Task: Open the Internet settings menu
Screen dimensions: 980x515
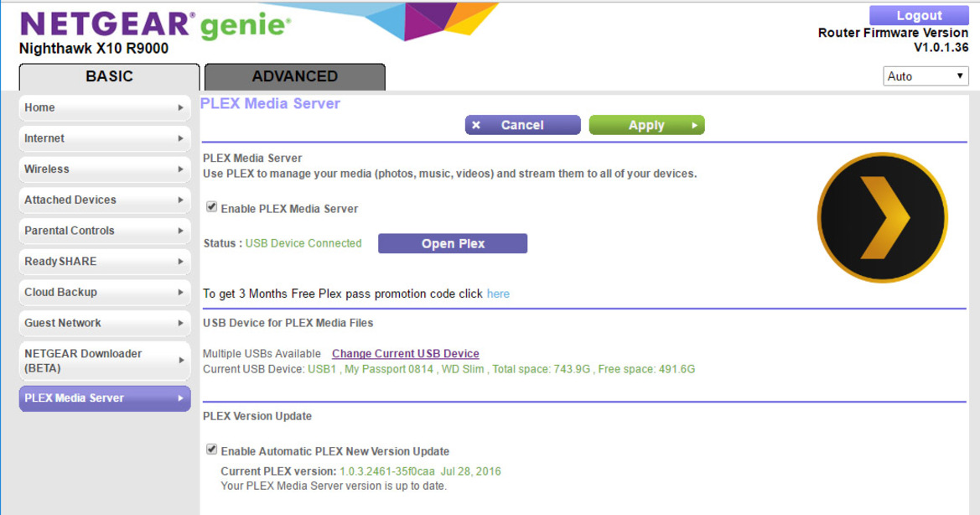Action: coord(105,138)
